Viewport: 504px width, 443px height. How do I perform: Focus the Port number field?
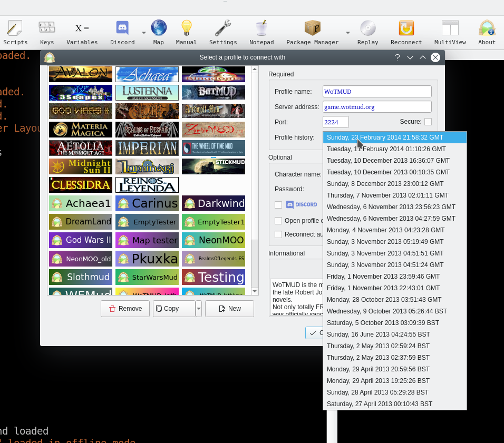(x=336, y=122)
